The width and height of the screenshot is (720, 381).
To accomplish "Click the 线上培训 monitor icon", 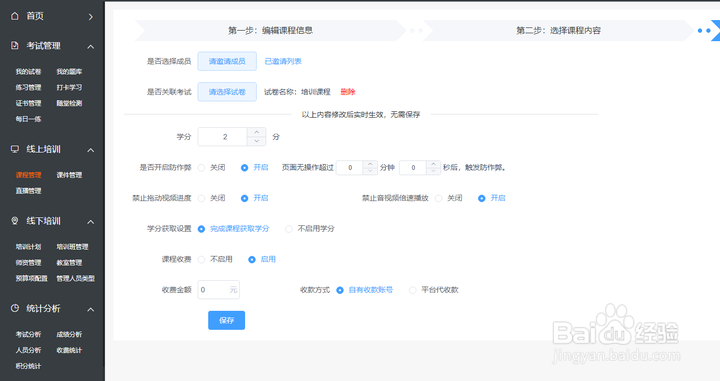I will [15, 149].
